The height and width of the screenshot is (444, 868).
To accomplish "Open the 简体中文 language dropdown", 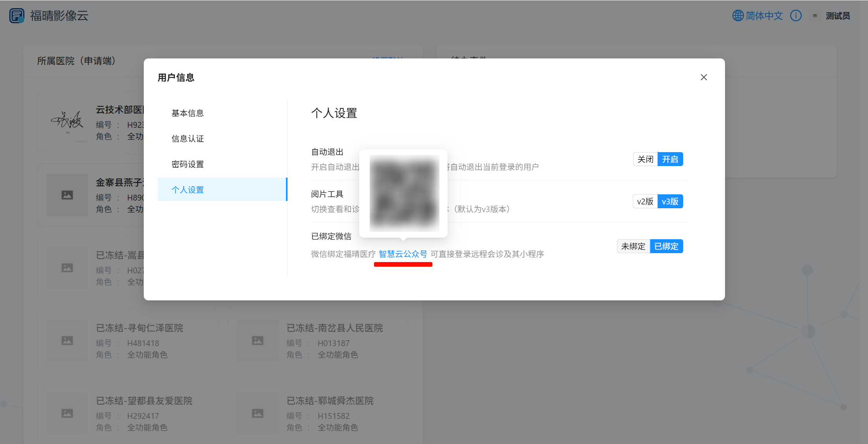I will point(764,16).
